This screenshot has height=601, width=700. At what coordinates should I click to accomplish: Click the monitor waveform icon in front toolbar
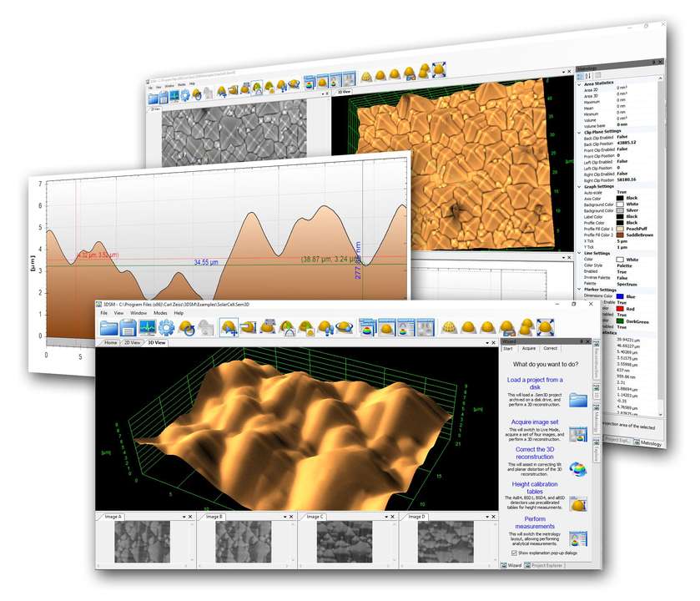coord(147,328)
